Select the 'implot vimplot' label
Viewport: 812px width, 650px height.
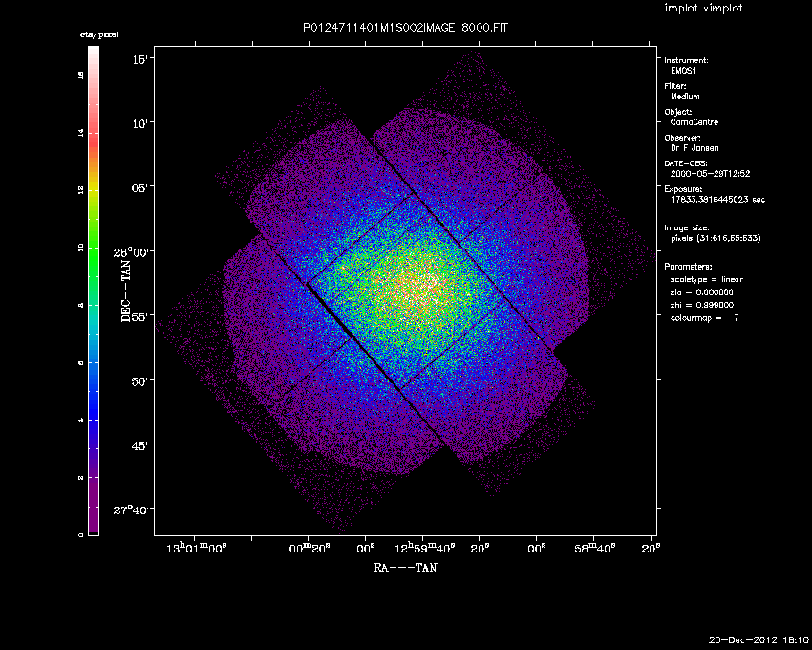[x=703, y=8]
